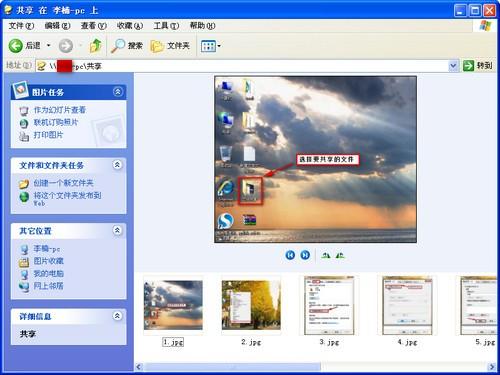Viewport: 500px width, 375px height.
Task: Open the Back button history dropdown
Action: (49, 45)
